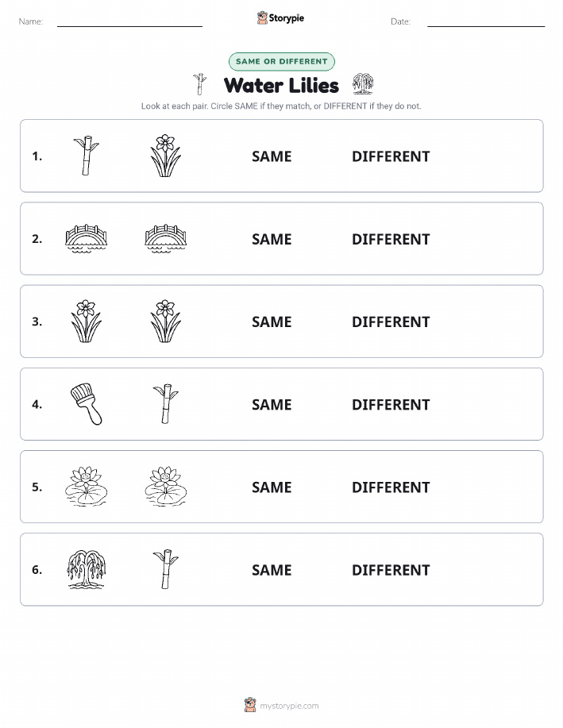Click the iris flower in row 1
This screenshot has height=728, width=563.
click(x=166, y=156)
